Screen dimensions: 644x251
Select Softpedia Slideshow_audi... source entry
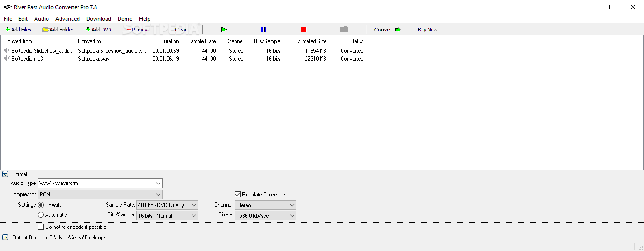pyautogui.click(x=42, y=51)
